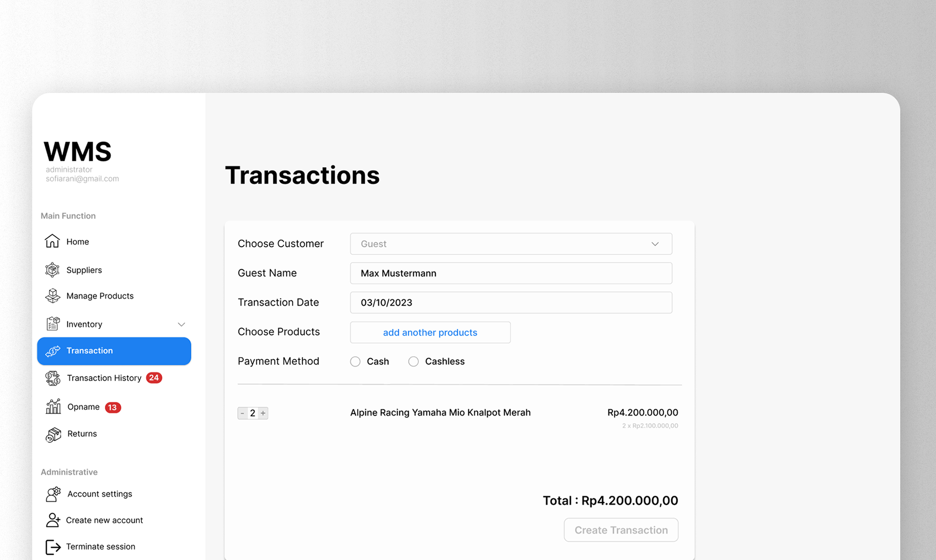Click the Manage Products icon
Screen dimensions: 936x560
[52, 296]
